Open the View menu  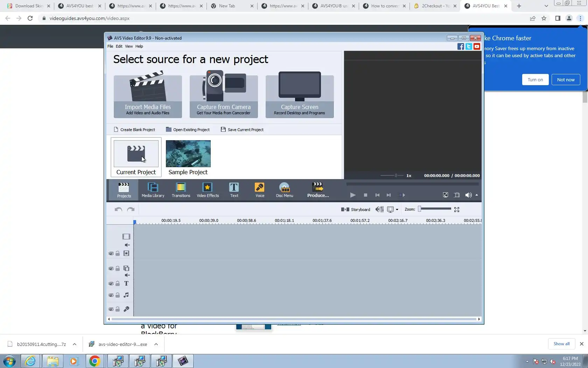[x=129, y=46]
